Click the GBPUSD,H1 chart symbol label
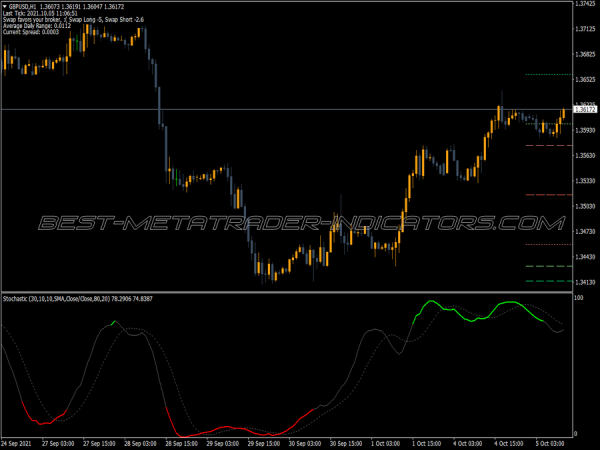Viewport: 600px width, 450px height. click(23, 7)
